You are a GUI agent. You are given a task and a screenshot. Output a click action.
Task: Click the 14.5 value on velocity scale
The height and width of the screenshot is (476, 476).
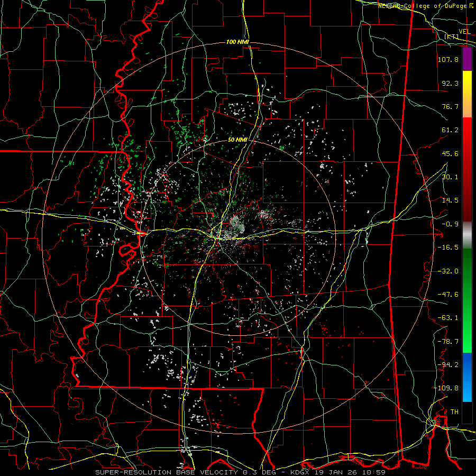(450, 200)
